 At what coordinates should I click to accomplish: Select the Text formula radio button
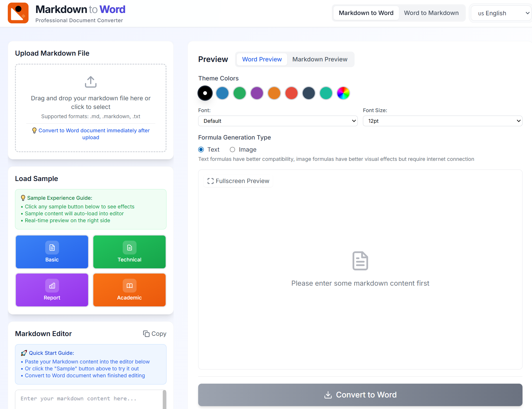(201, 150)
